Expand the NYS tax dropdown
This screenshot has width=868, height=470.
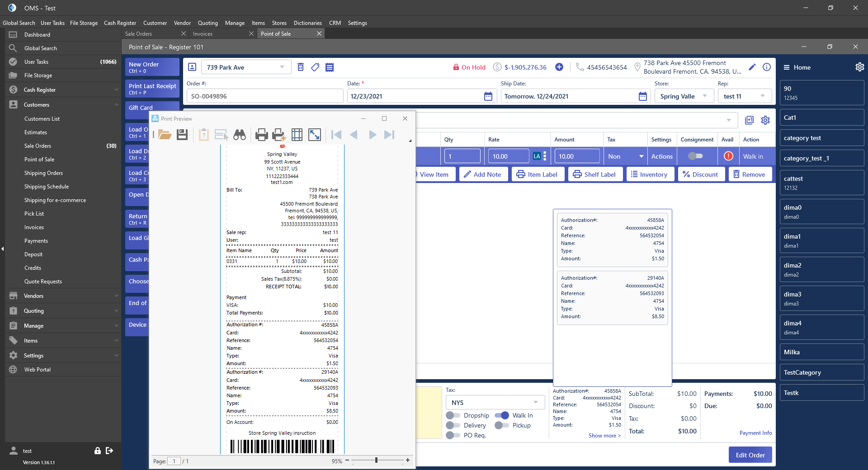(495, 403)
